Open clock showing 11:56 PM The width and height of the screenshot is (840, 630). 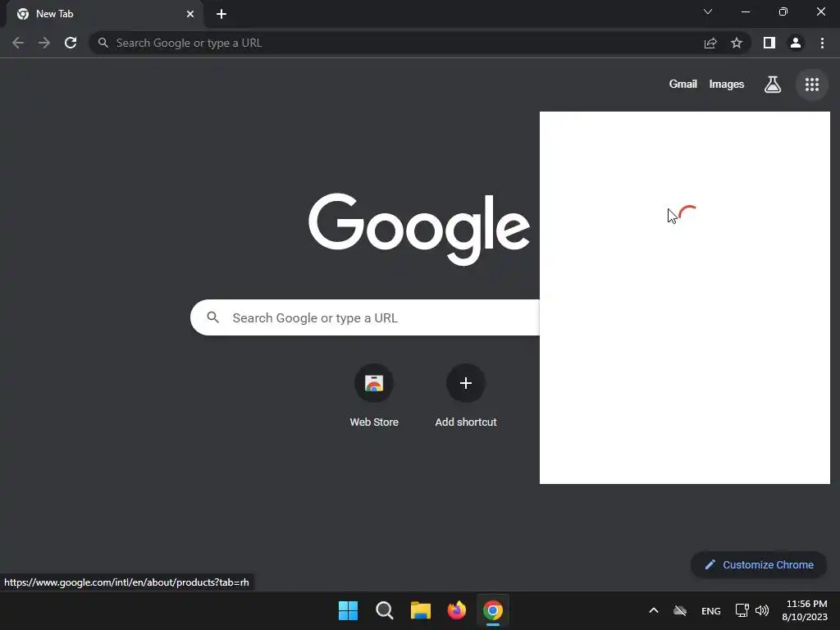[805, 610]
